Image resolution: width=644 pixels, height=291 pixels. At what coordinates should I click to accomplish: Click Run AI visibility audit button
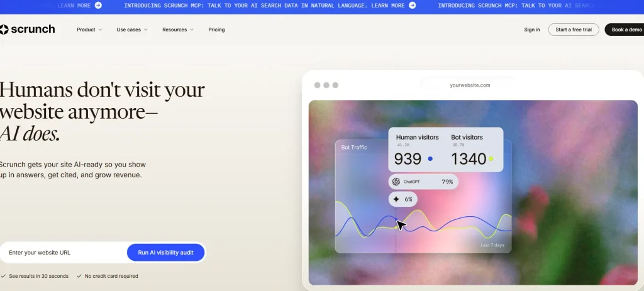coord(165,253)
